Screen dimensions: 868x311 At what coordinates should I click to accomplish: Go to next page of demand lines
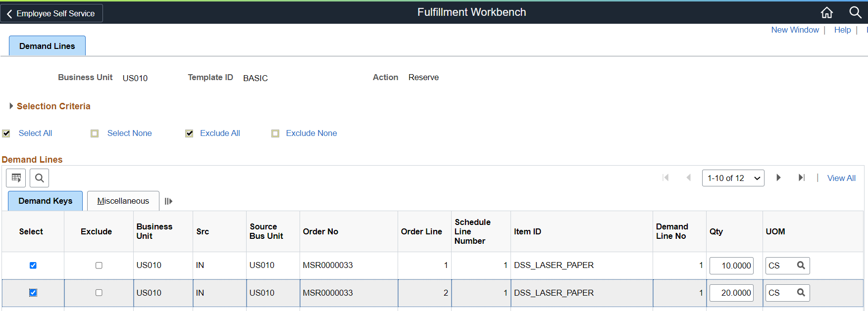(778, 178)
